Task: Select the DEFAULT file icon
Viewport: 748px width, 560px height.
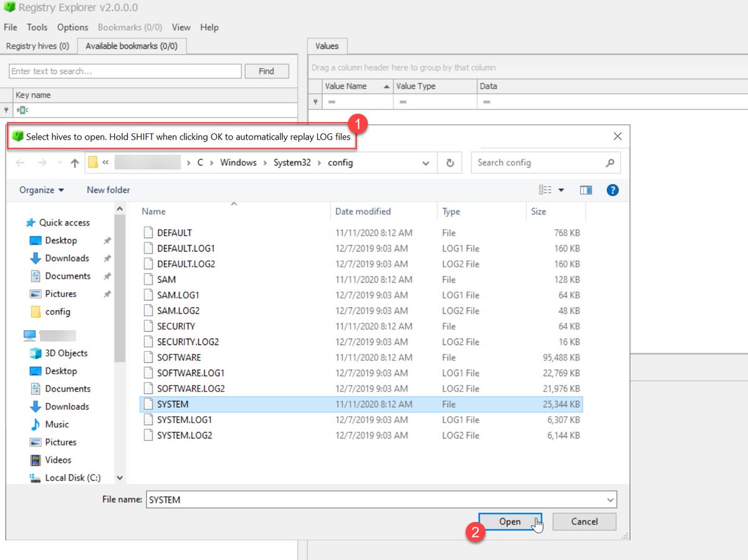Action: [148, 232]
